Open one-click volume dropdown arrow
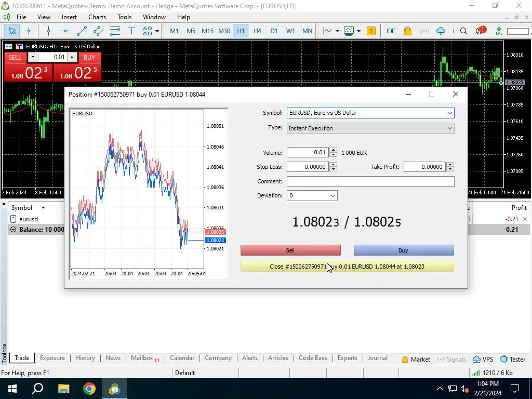Viewport: 532px width, 399px height. tap(33, 57)
